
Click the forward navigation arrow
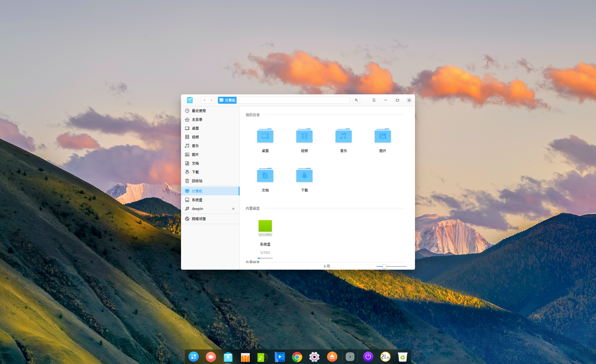coord(211,100)
